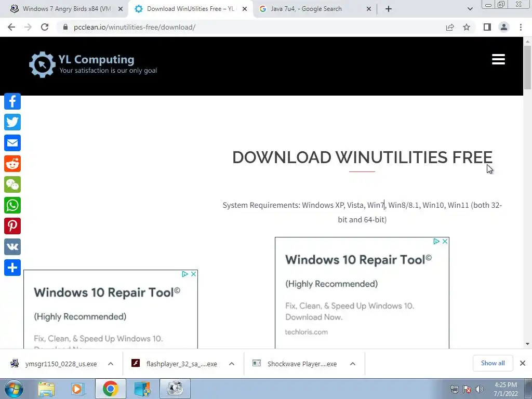Screen dimensions: 532x399
Task: Open Action Center flag in tray
Action: click(467, 389)
